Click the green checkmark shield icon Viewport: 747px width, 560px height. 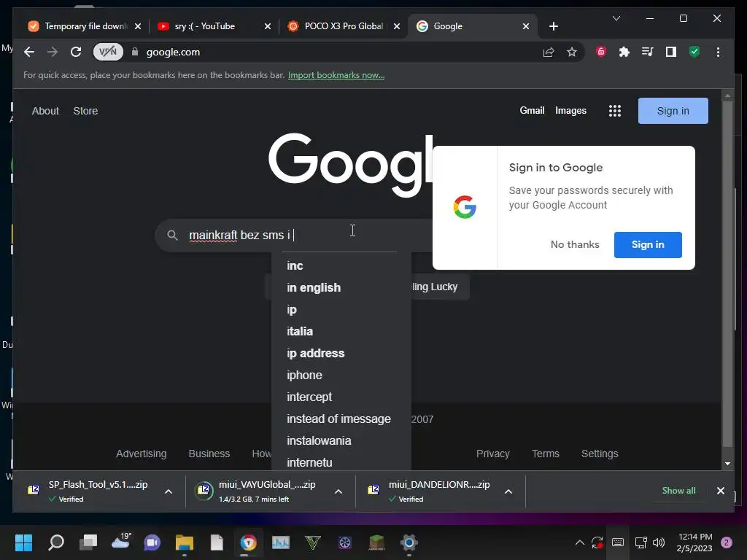pos(694,52)
